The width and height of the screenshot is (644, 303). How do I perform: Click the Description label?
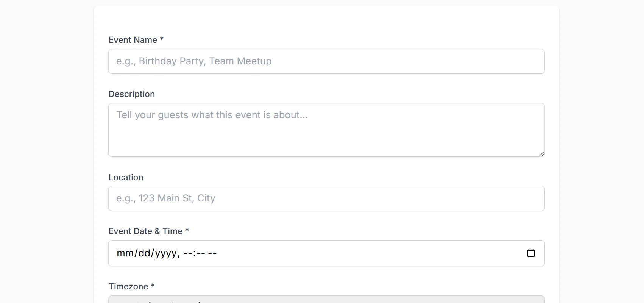pos(131,94)
